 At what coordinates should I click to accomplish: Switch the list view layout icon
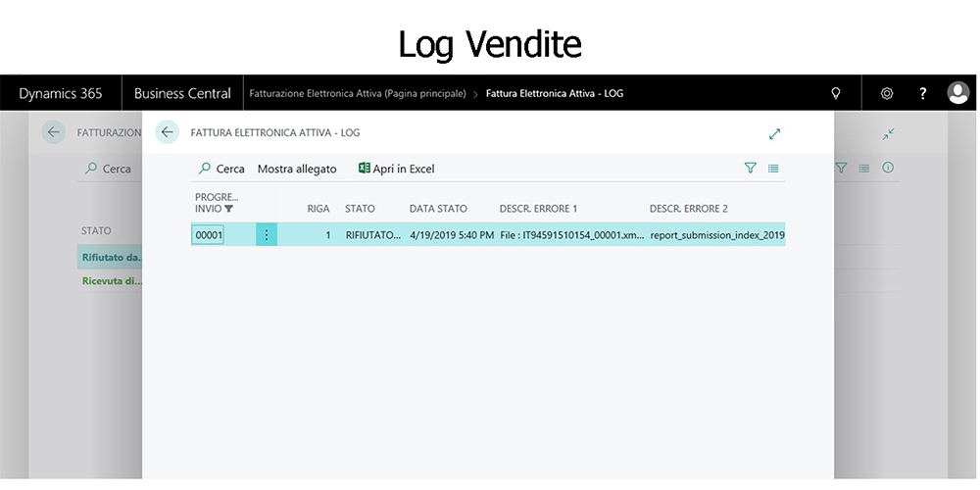click(x=773, y=169)
